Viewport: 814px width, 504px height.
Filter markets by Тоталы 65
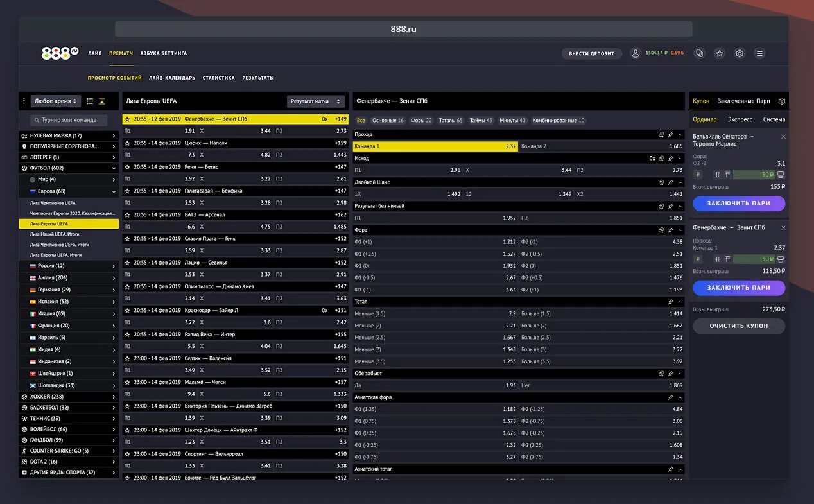pos(451,121)
